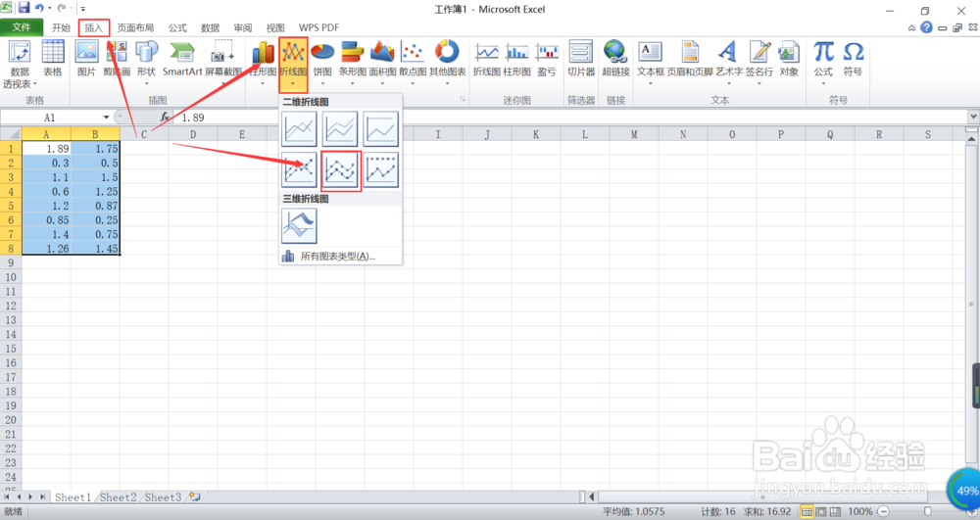This screenshot has width=980, height=520.
Task: Switch to the Home (开始) tab
Action: [x=61, y=27]
